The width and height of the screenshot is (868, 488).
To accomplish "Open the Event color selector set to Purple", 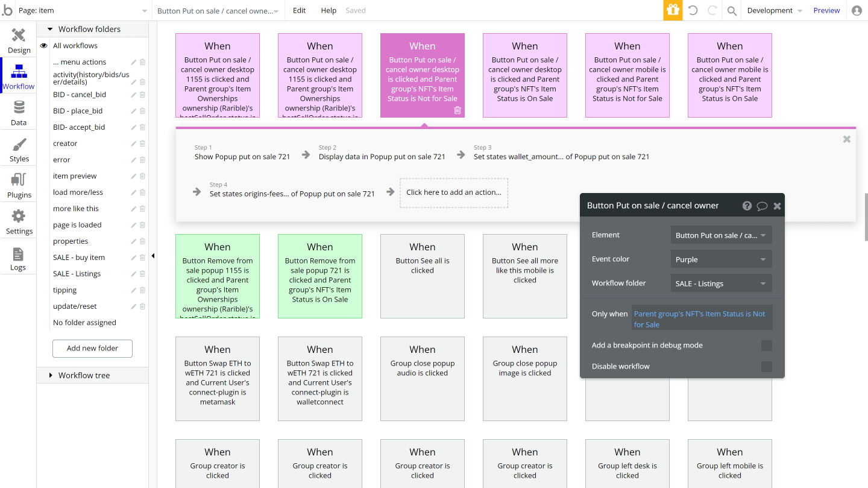I will pyautogui.click(x=721, y=259).
